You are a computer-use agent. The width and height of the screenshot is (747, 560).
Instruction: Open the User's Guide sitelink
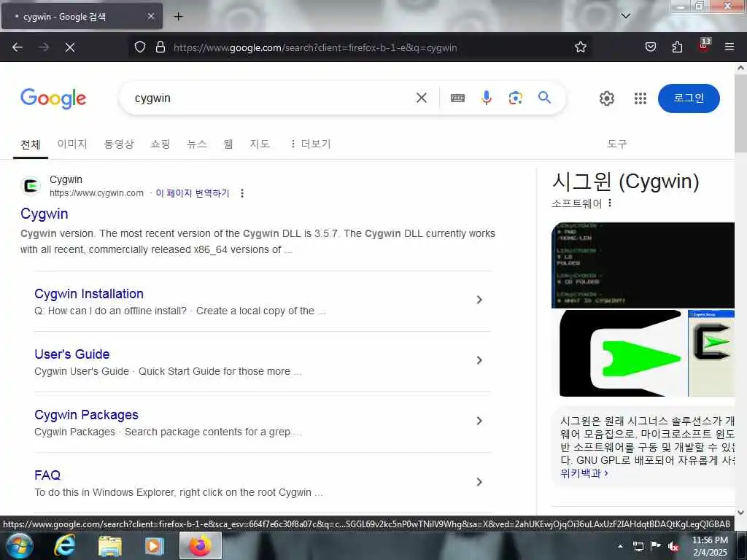[x=72, y=354]
